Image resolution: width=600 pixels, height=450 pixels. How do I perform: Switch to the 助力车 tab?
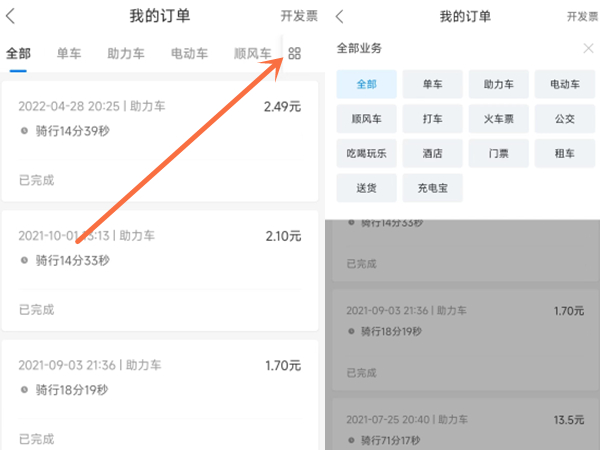coord(126,54)
